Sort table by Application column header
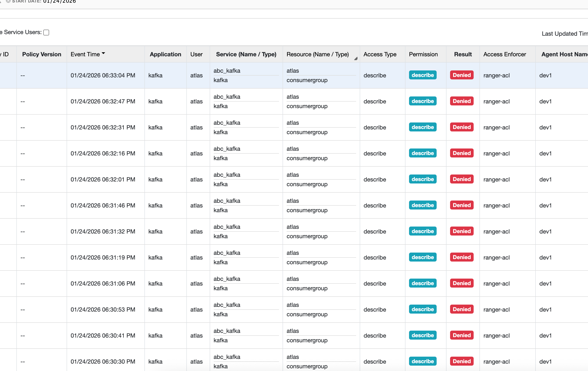 point(165,54)
